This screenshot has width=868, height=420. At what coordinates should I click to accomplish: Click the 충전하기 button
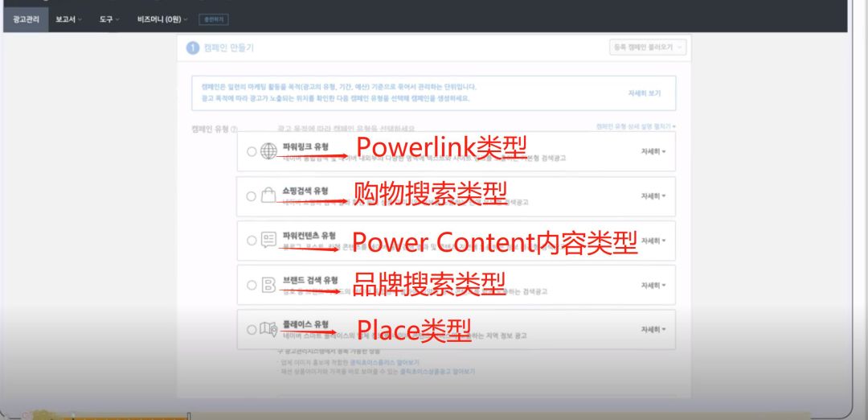pyautogui.click(x=214, y=19)
